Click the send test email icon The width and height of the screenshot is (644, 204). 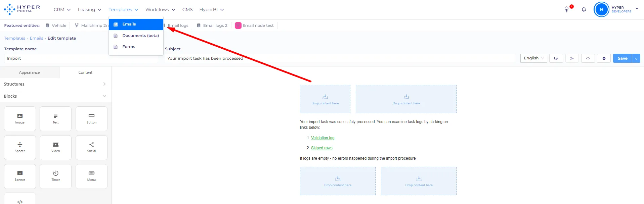[x=572, y=58]
